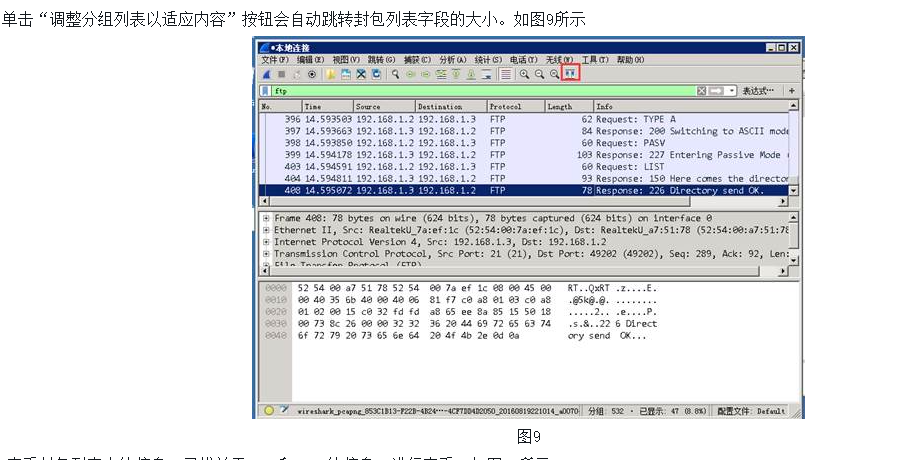Sort packets by the Time column header
This screenshot has height=460, width=922.
(328, 106)
